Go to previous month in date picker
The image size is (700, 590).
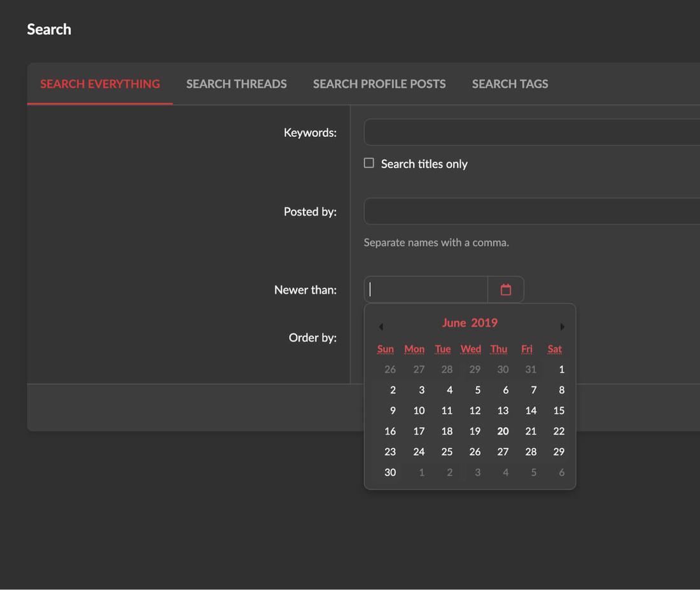pyautogui.click(x=381, y=327)
